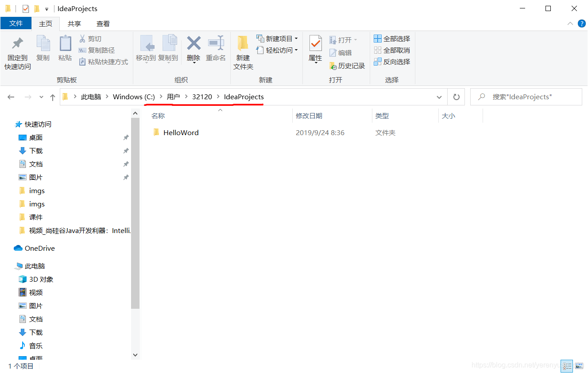Click 复制路径 in the clipboard group
This screenshot has width=588, height=373.
97,50
